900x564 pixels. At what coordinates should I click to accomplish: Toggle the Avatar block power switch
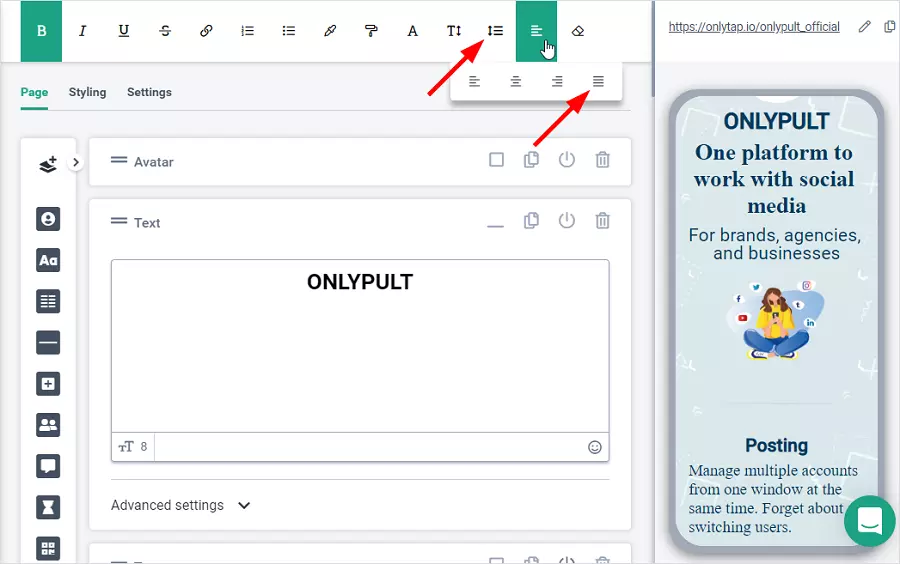(567, 160)
